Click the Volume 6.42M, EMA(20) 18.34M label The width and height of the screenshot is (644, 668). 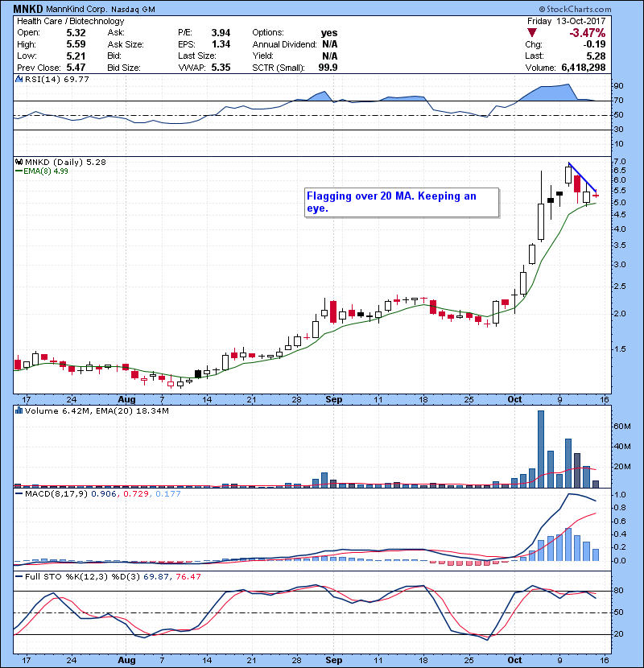97,410
